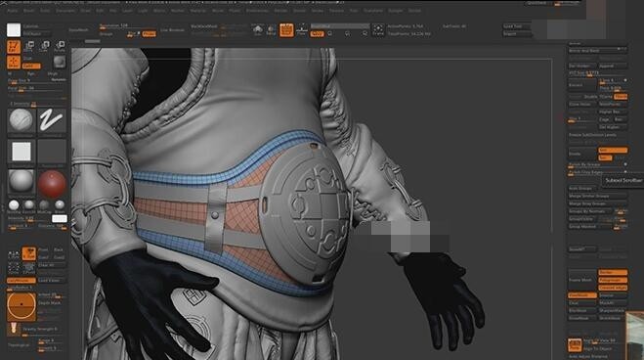Viewport: 644px width, 360px height.
Task: Open the Preferences menu
Action: (258, 11)
